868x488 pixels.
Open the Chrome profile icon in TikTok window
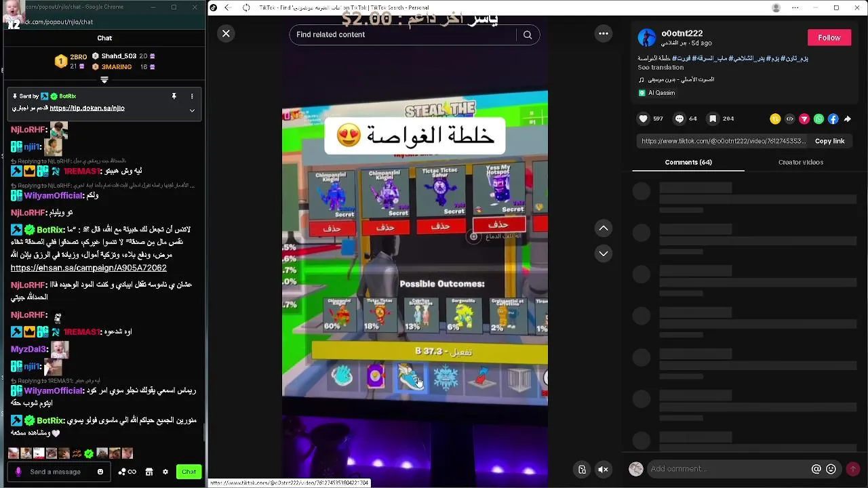click(776, 7)
